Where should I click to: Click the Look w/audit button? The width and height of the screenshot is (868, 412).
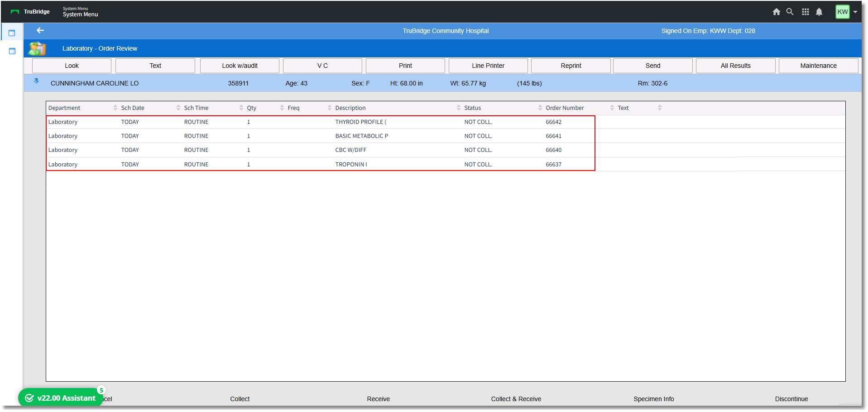coord(240,66)
